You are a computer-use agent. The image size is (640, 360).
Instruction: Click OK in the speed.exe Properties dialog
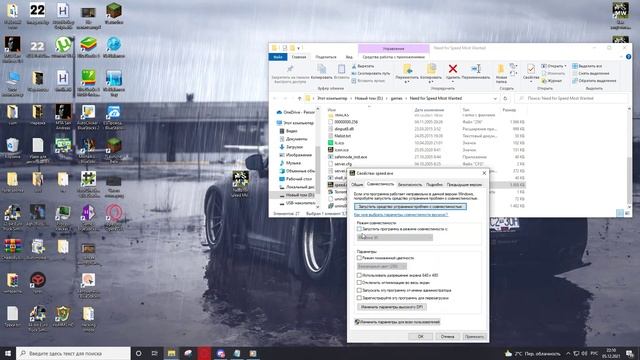click(x=420, y=337)
